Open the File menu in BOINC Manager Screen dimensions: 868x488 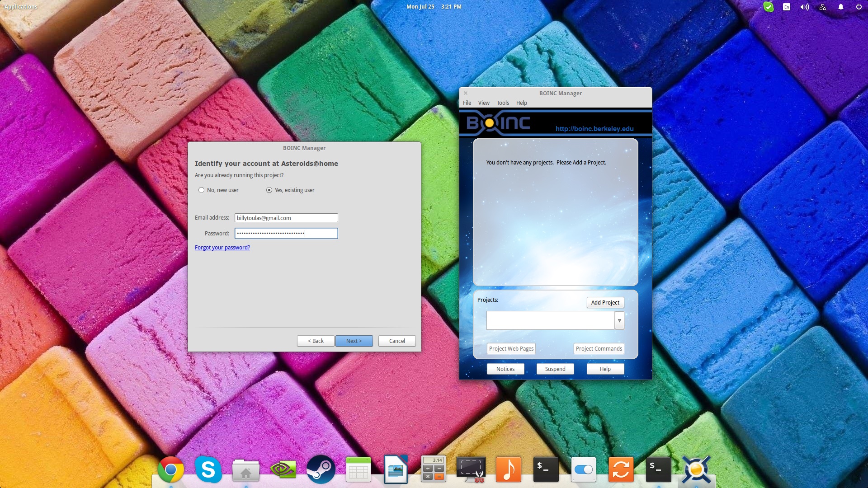pos(467,103)
